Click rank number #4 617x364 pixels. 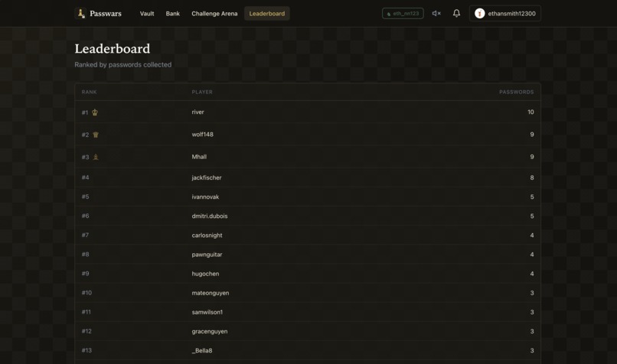(86, 177)
